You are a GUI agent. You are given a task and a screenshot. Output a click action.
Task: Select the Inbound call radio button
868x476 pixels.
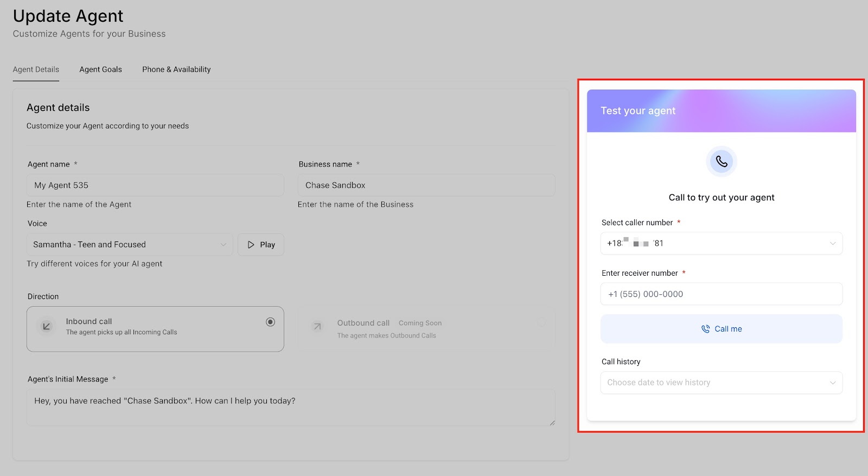(x=270, y=322)
